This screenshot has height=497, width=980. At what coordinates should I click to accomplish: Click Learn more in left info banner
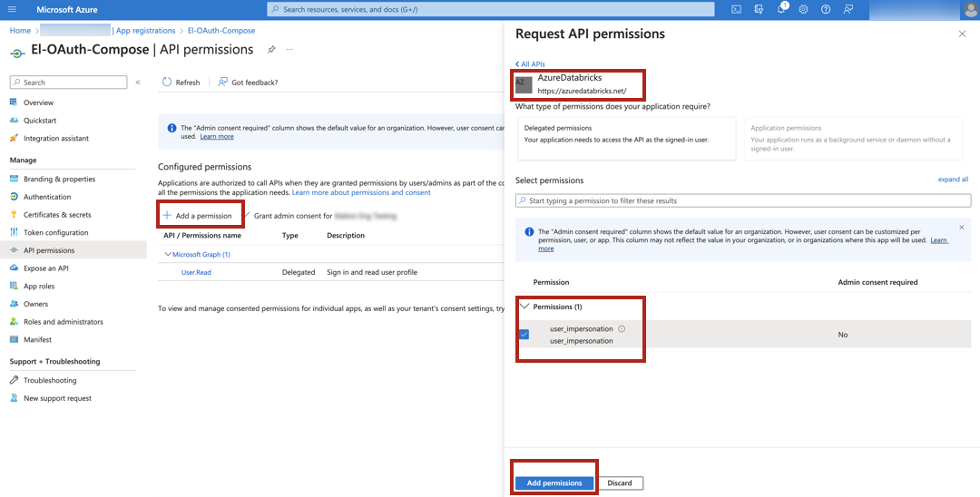(217, 136)
